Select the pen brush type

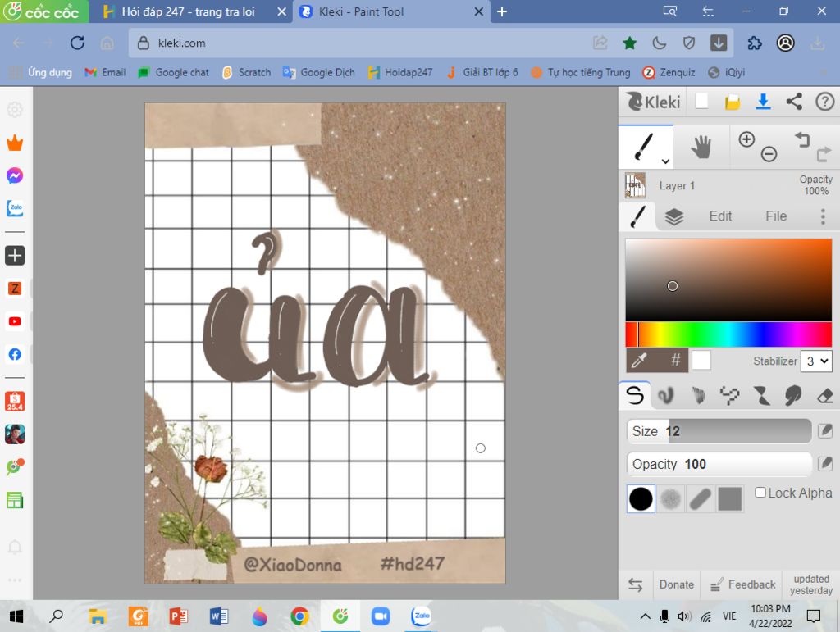pos(635,395)
